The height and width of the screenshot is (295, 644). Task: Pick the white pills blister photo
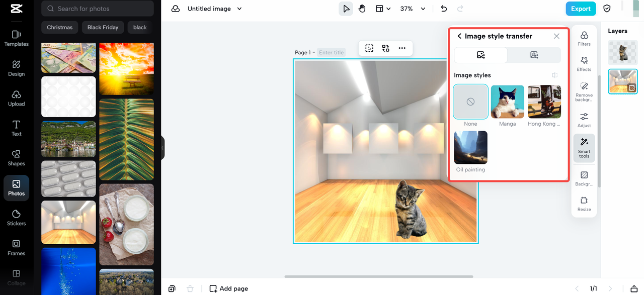(x=68, y=178)
